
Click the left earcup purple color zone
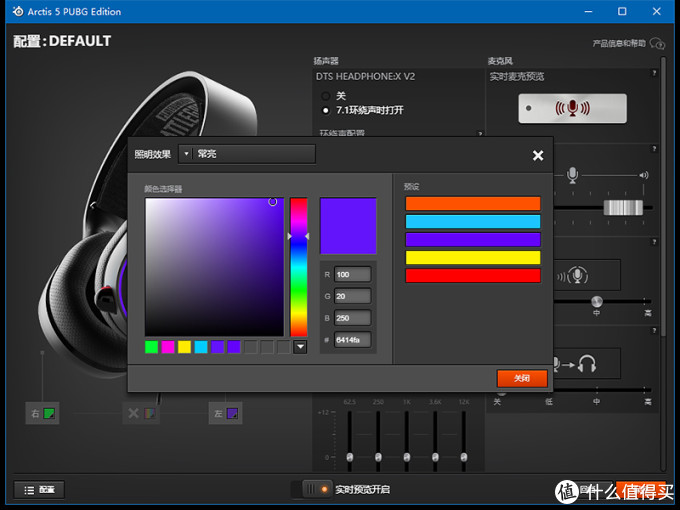232,413
